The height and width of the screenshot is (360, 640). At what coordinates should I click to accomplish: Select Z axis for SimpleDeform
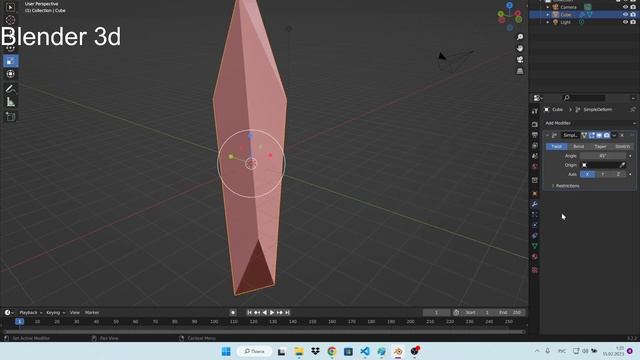click(618, 174)
